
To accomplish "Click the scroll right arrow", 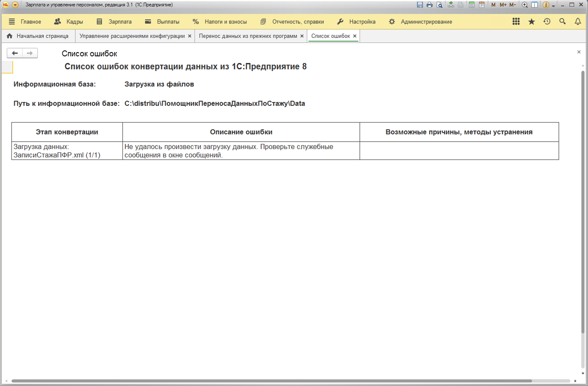I will tap(575, 381).
